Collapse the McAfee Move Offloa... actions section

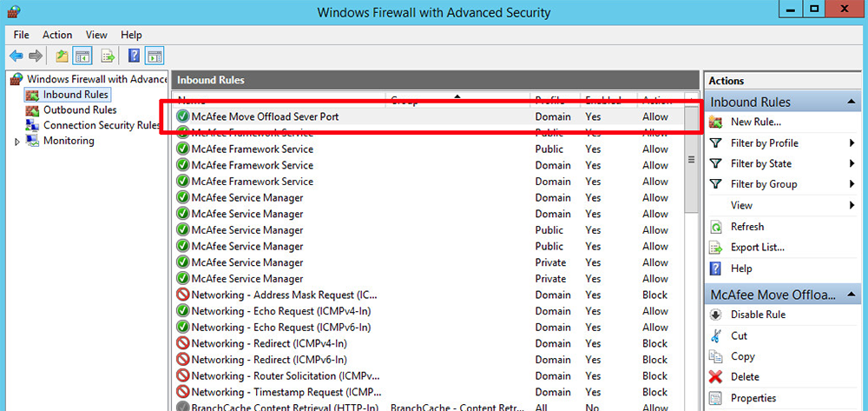coord(850,295)
